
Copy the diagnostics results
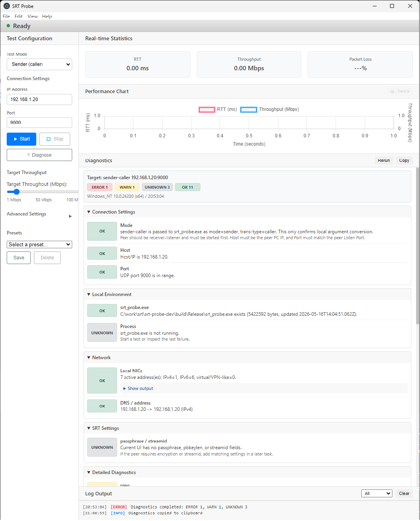(x=404, y=161)
